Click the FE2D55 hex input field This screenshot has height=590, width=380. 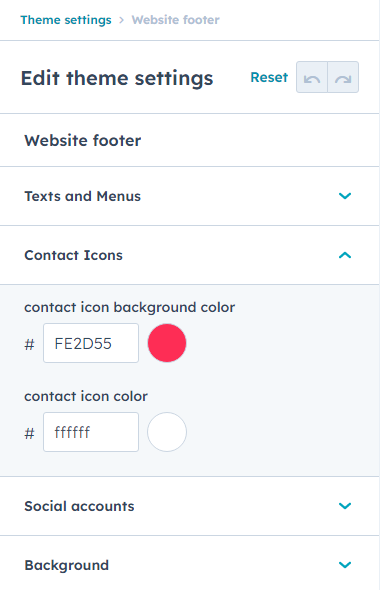coord(91,343)
